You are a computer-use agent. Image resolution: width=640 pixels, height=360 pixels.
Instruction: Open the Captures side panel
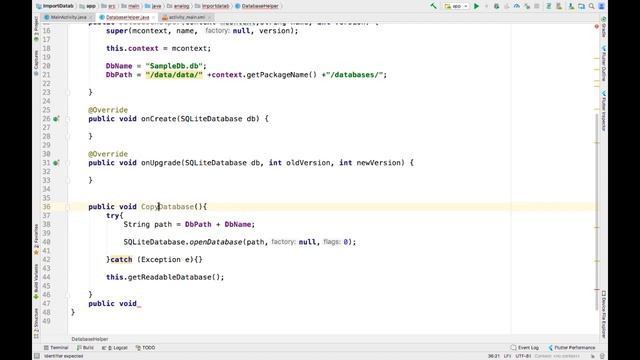pos(36,62)
